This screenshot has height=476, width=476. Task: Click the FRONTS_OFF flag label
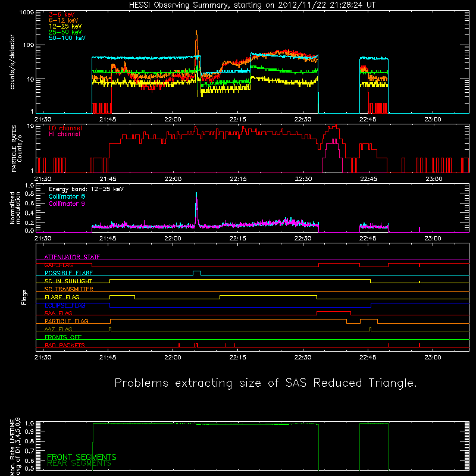click(x=63, y=337)
